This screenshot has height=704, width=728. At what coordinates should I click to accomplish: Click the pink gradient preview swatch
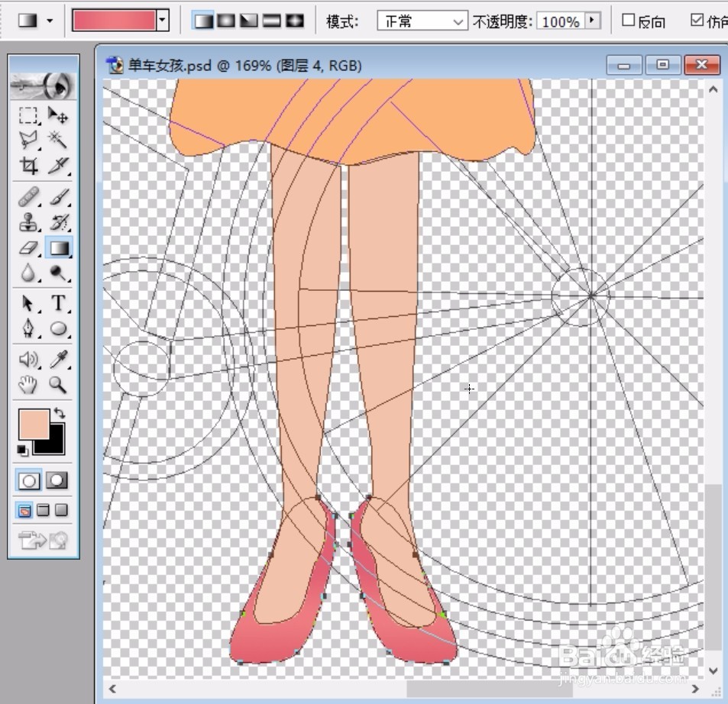coord(115,21)
